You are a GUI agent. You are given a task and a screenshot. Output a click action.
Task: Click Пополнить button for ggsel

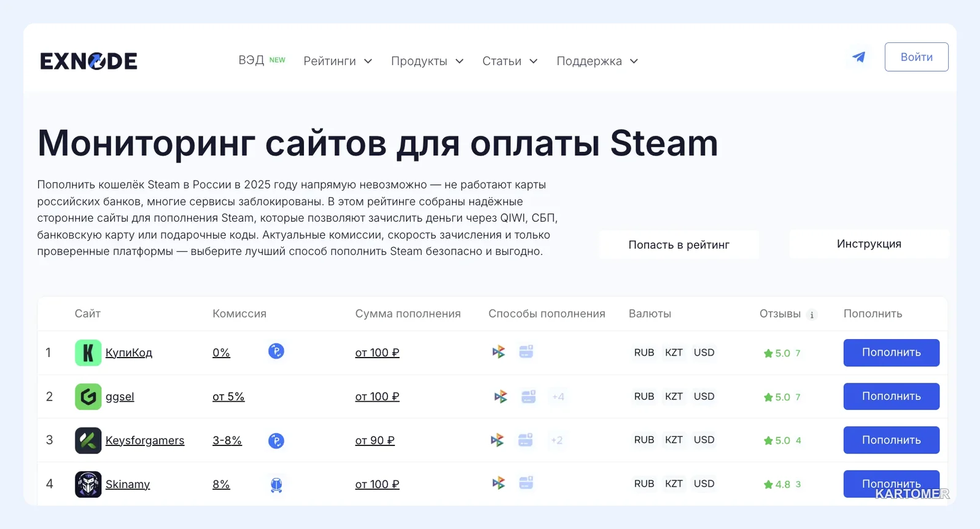pyautogui.click(x=892, y=396)
